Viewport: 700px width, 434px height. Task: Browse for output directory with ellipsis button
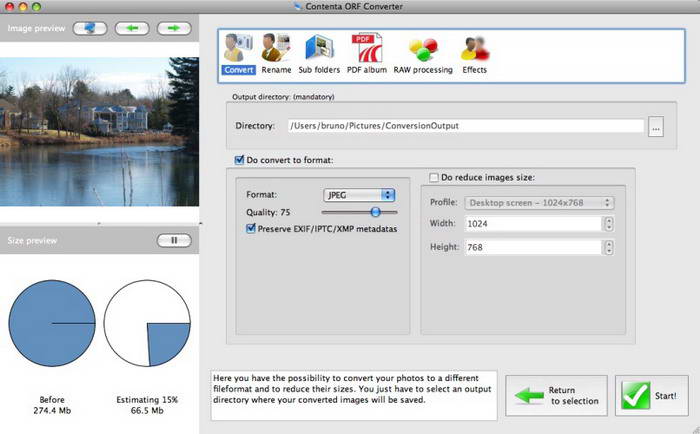(x=655, y=126)
